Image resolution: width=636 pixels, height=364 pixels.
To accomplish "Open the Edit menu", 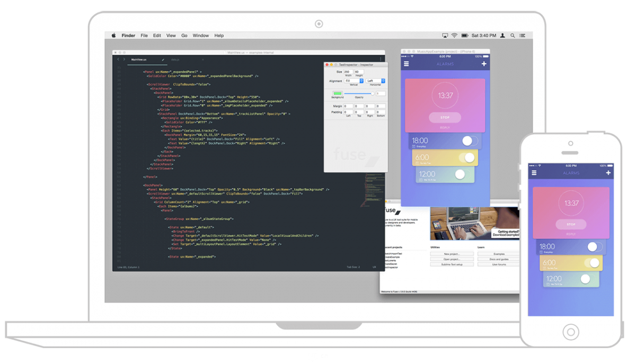I will (157, 35).
